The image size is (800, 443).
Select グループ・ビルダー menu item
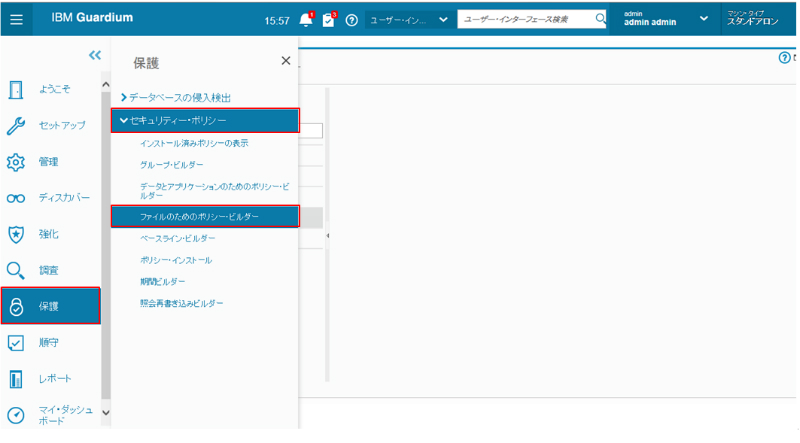(172, 165)
